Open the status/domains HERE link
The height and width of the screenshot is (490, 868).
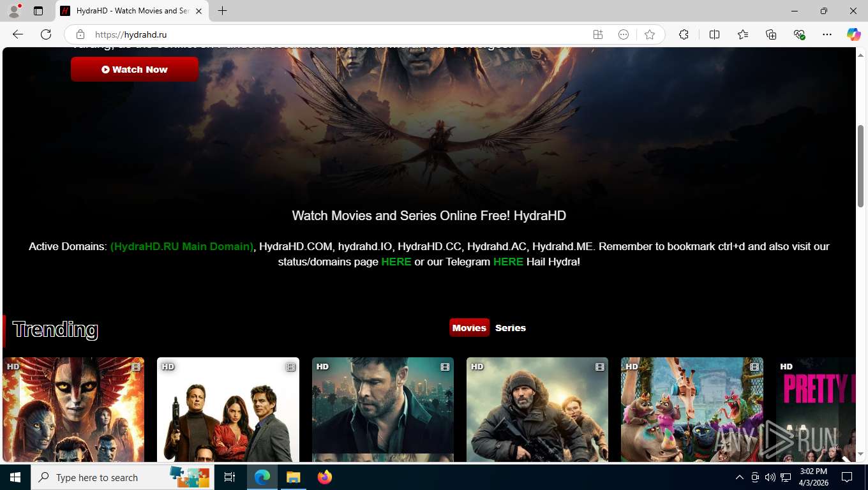click(x=396, y=262)
